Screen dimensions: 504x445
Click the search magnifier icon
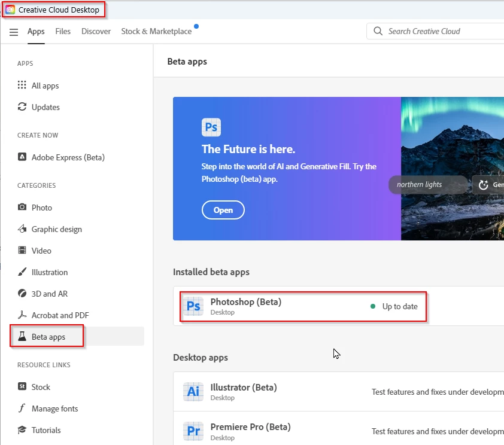[378, 31]
